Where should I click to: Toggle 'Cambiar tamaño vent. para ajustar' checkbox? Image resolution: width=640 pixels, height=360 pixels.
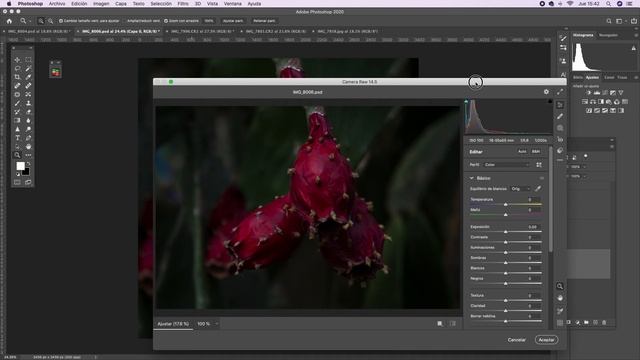(x=61, y=21)
